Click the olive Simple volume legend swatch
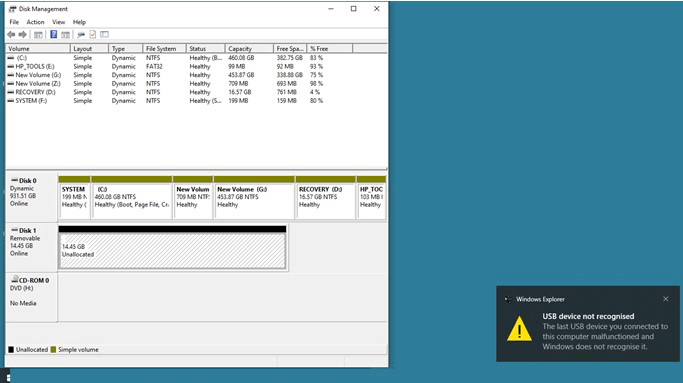The image size is (683, 383). [53, 349]
